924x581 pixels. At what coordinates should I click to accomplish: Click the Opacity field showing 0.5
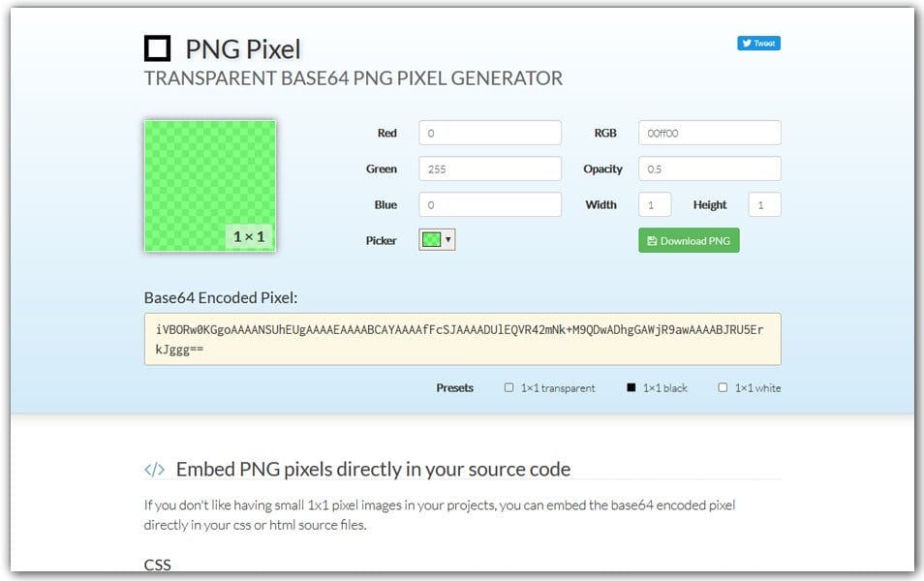[x=708, y=168]
